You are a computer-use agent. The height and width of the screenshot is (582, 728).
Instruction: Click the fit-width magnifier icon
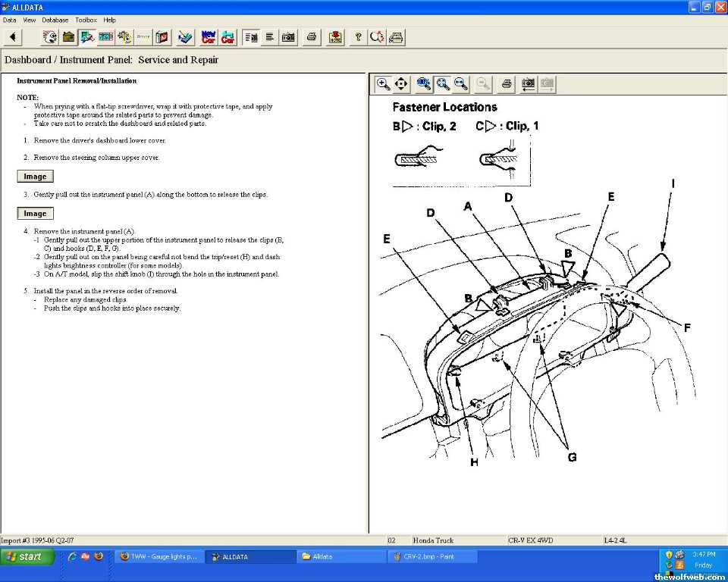[x=460, y=83]
